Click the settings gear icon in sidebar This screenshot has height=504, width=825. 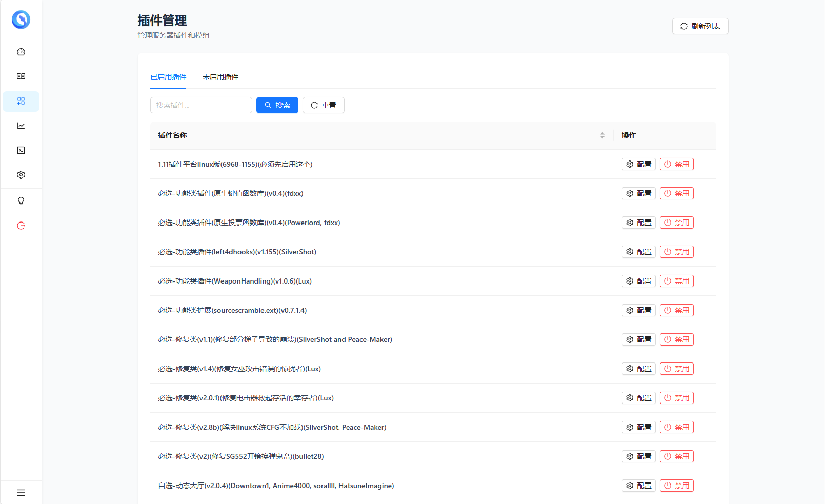tap(21, 175)
